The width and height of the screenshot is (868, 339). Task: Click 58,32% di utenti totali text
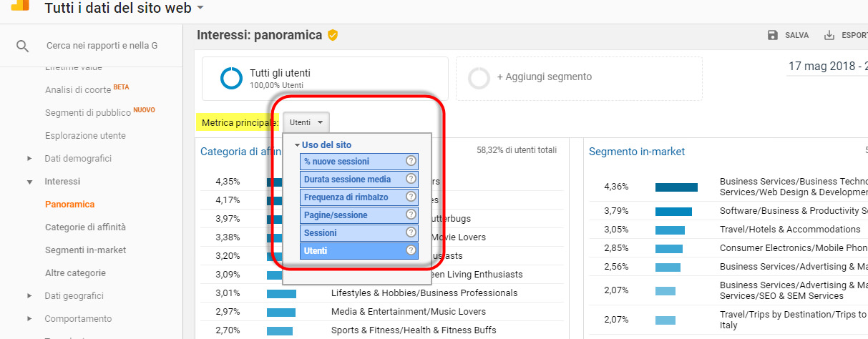click(517, 150)
